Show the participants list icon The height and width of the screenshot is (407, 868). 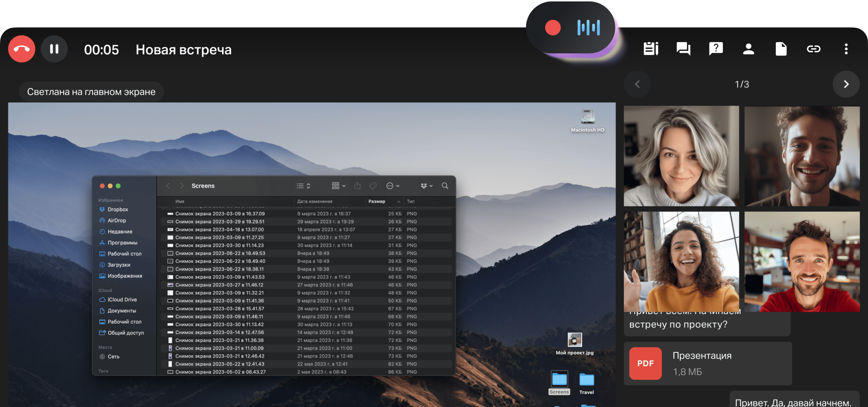pyautogui.click(x=748, y=49)
